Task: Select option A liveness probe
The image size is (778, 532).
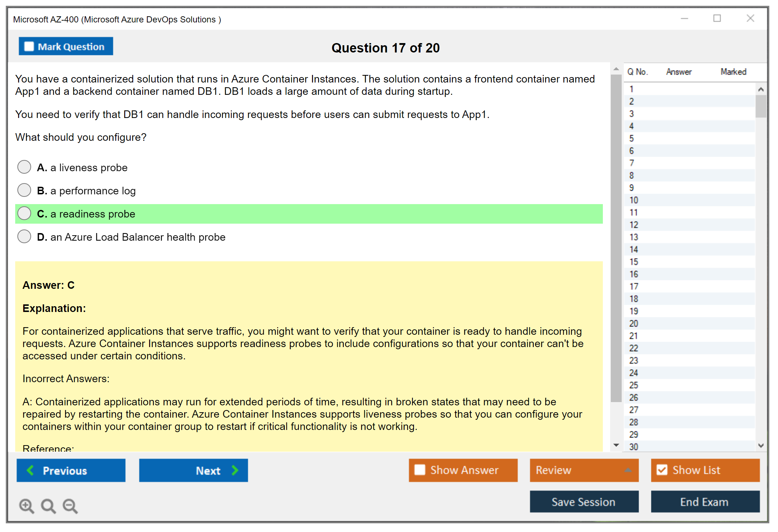Action: point(24,167)
